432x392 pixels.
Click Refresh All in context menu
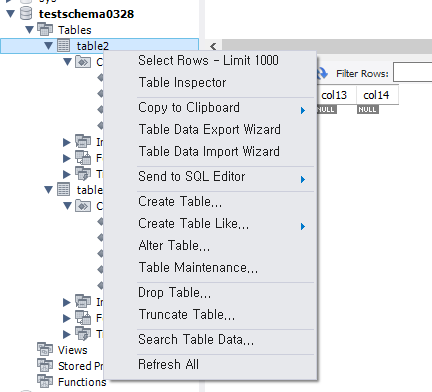pyautogui.click(x=168, y=364)
